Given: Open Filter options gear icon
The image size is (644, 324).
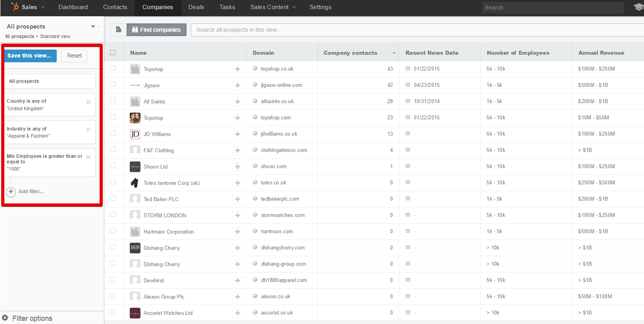Looking at the screenshot, I should (x=5, y=318).
